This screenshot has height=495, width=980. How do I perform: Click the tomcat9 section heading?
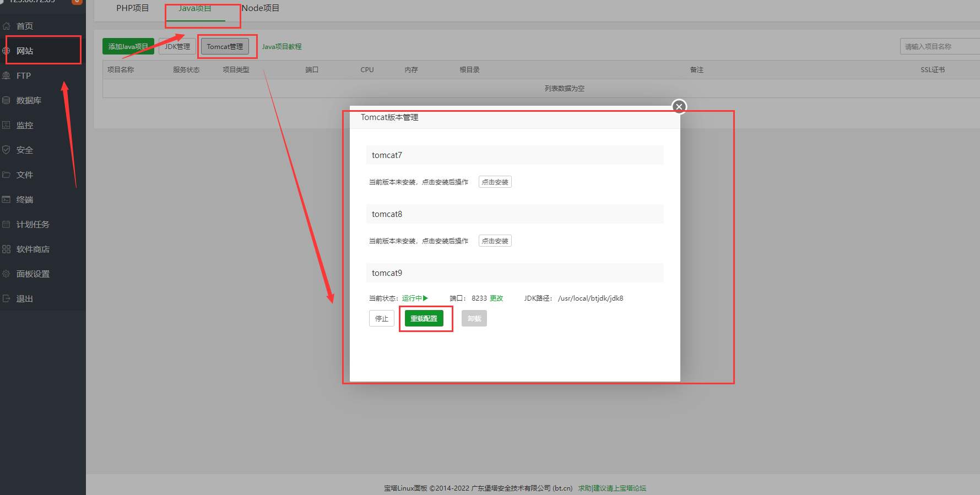(515, 273)
